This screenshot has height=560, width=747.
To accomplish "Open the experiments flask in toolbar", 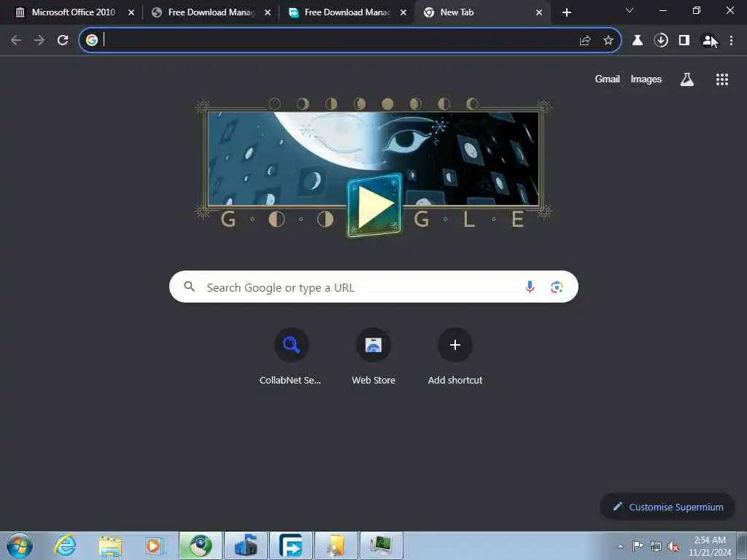I will pyautogui.click(x=637, y=41).
